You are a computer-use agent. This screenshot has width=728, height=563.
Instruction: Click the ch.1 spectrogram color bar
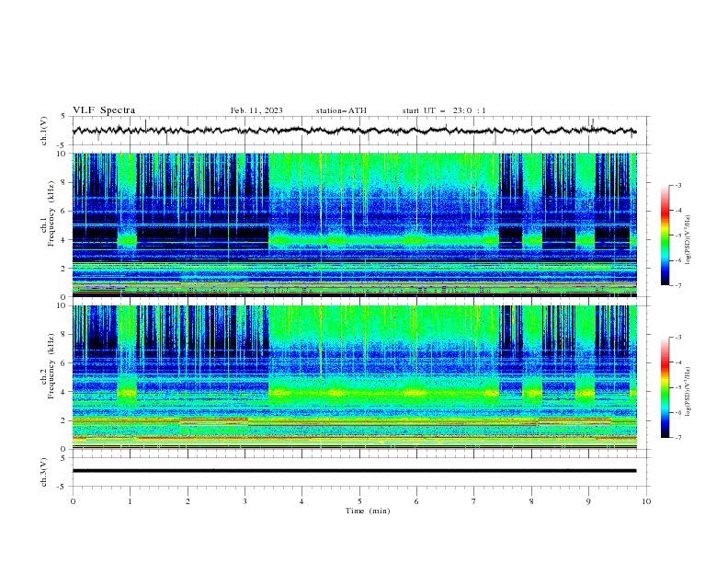665,236
